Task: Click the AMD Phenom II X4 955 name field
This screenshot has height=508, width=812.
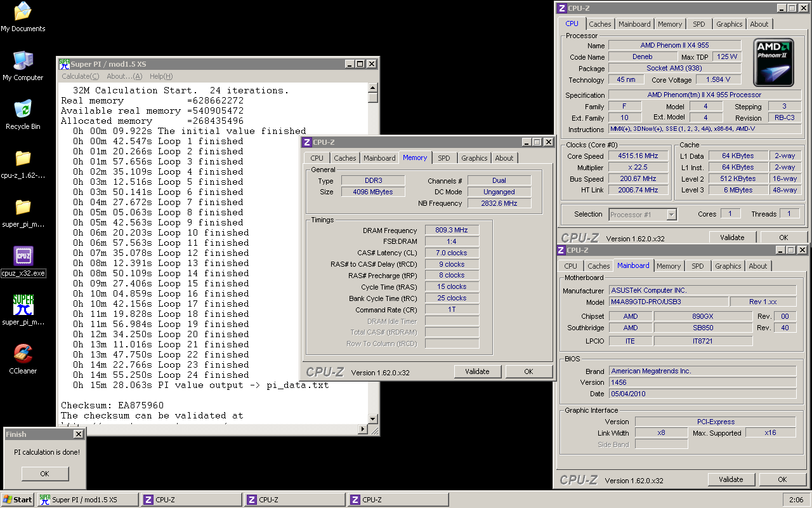Action: tap(674, 45)
